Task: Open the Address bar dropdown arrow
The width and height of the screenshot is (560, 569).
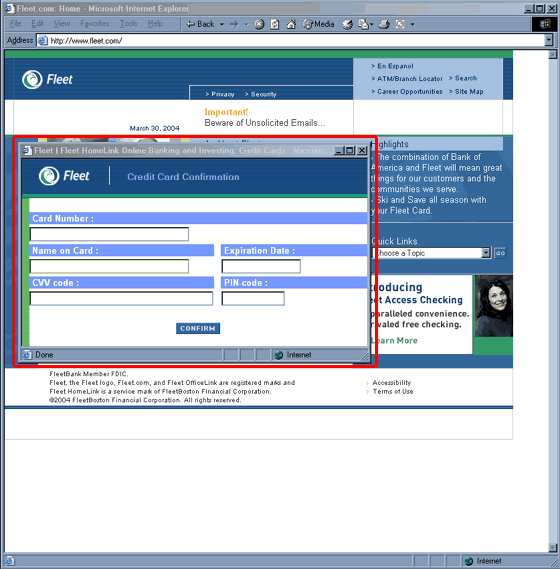Action: coord(549,40)
